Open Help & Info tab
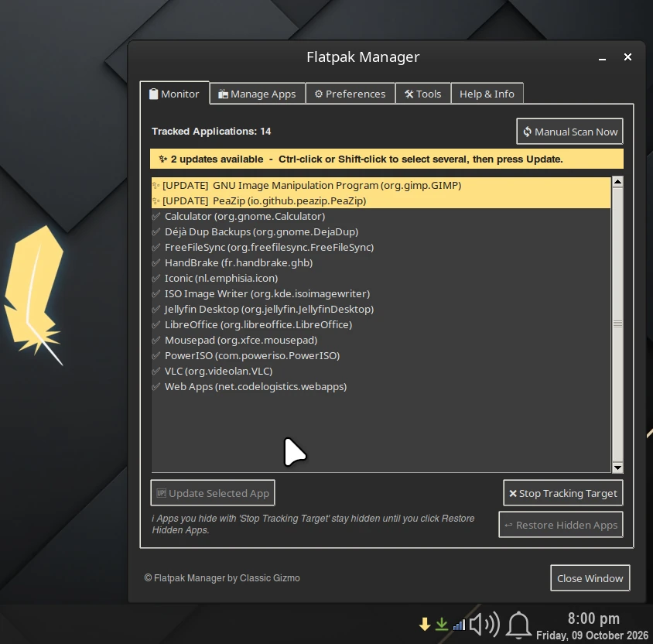653x644 pixels. (487, 94)
